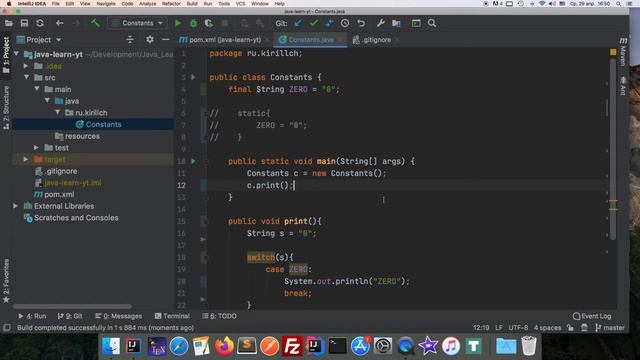Open the VCS menu
640x360 pixels.
click(240, 4)
